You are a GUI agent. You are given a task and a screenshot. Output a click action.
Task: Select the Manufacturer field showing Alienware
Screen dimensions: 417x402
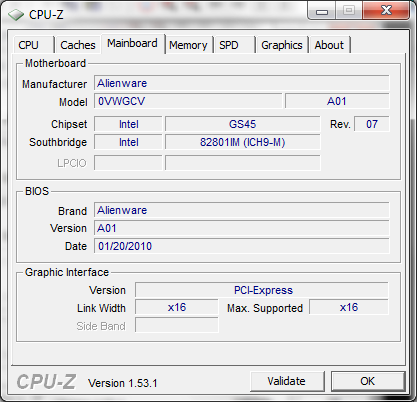(x=242, y=83)
